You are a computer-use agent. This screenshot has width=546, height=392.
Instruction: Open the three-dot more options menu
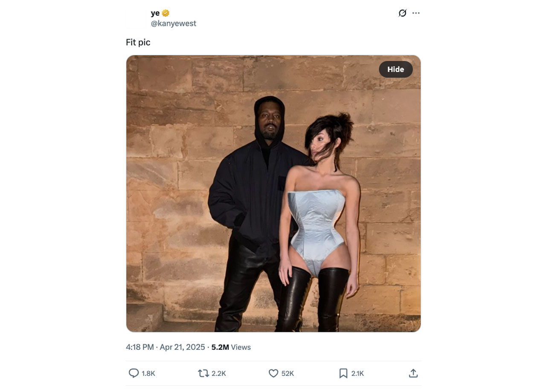pyautogui.click(x=416, y=13)
